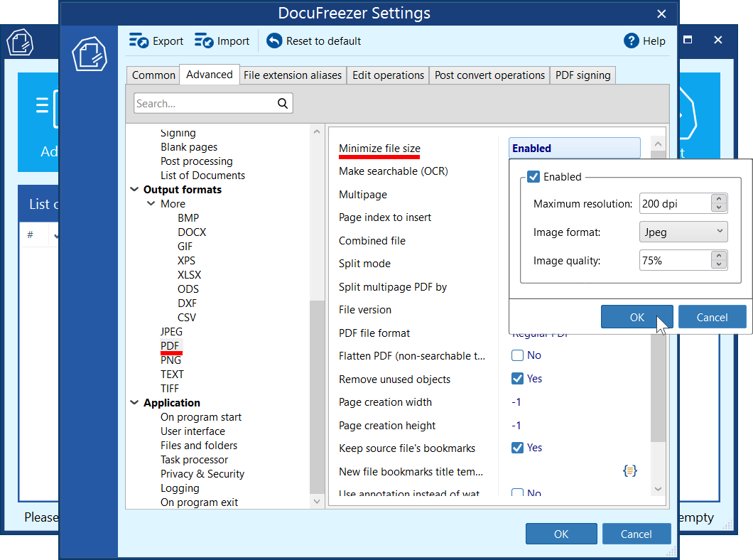This screenshot has width=753, height=560.
Task: Switch to the PDF signing tab
Action: pos(583,75)
